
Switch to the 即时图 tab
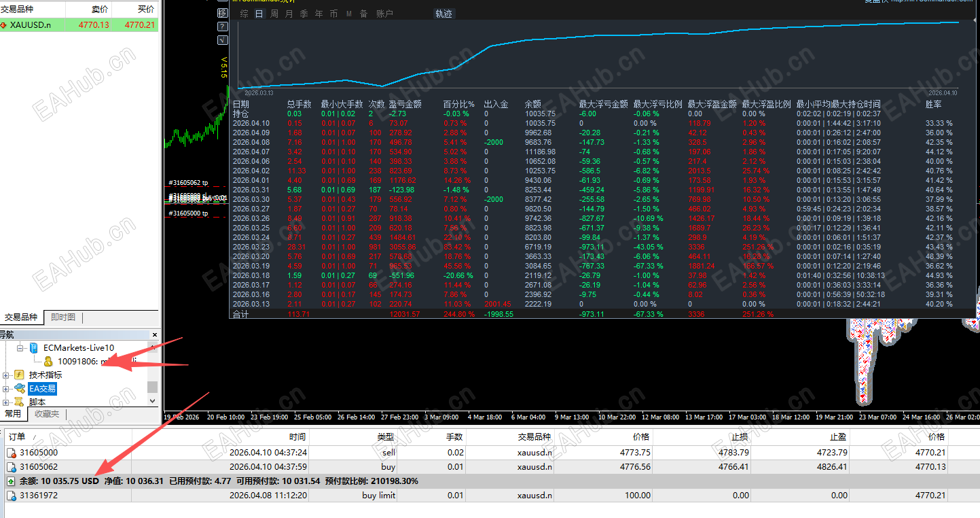(63, 317)
